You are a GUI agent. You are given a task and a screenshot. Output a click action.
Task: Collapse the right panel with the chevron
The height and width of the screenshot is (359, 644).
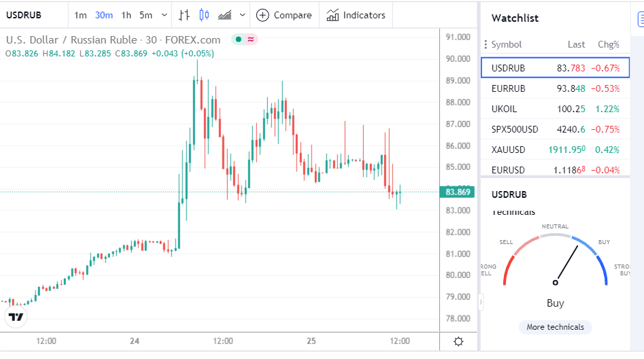tap(481, 303)
